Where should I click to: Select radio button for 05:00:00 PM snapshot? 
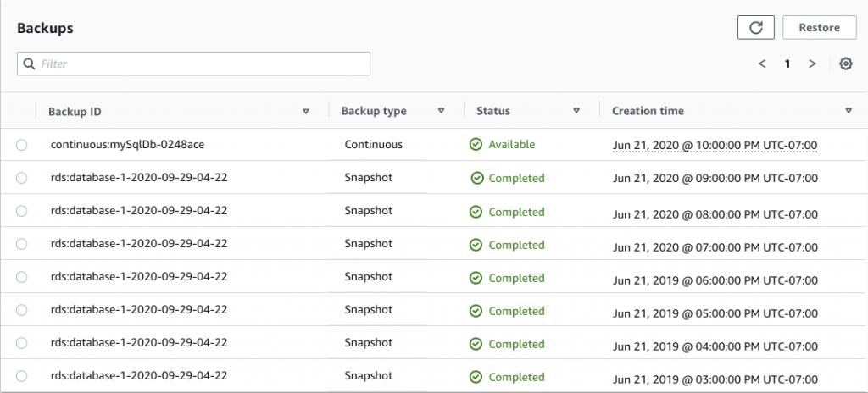pos(22,311)
